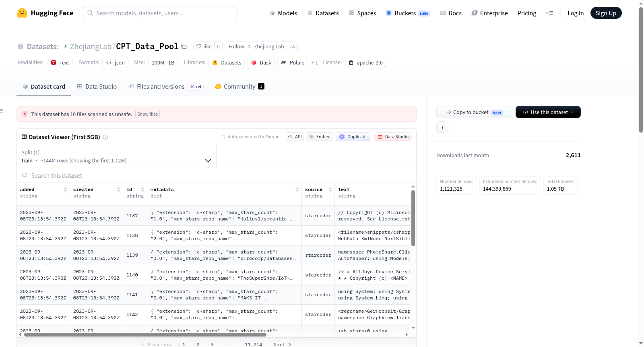
Task: Click the heart like button
Action: pyautogui.click(x=204, y=46)
